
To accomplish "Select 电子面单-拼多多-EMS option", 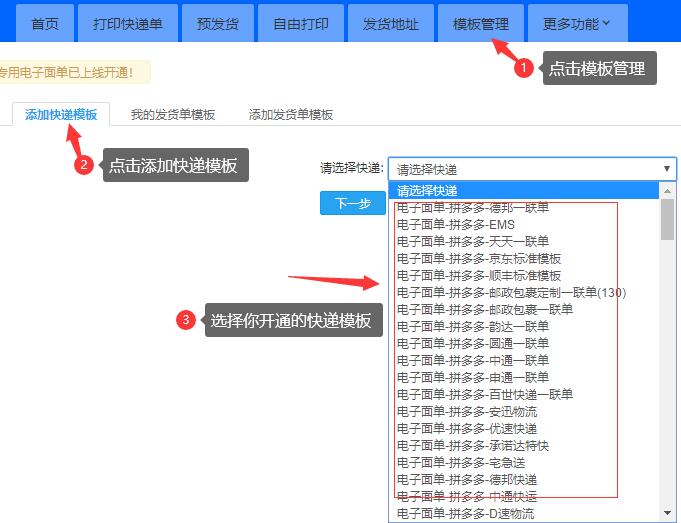I will click(523, 225).
